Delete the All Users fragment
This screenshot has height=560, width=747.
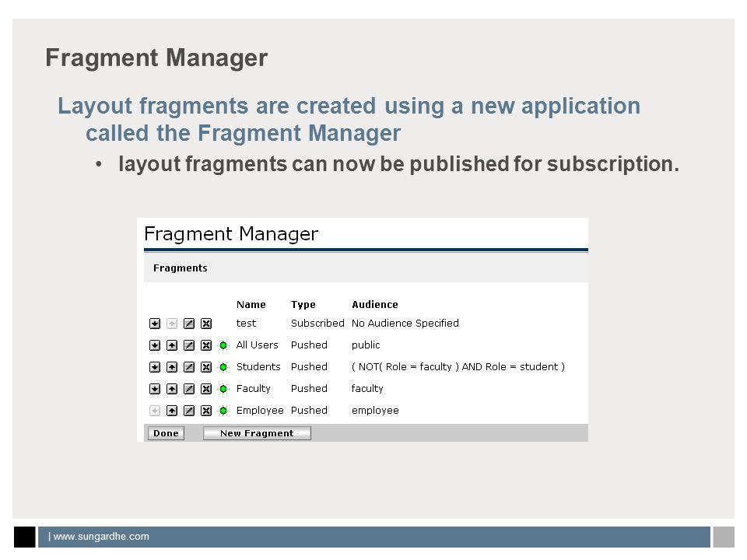(205, 345)
